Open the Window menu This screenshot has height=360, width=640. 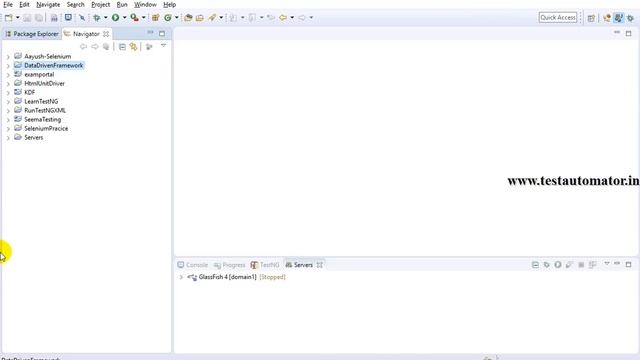(x=145, y=4)
